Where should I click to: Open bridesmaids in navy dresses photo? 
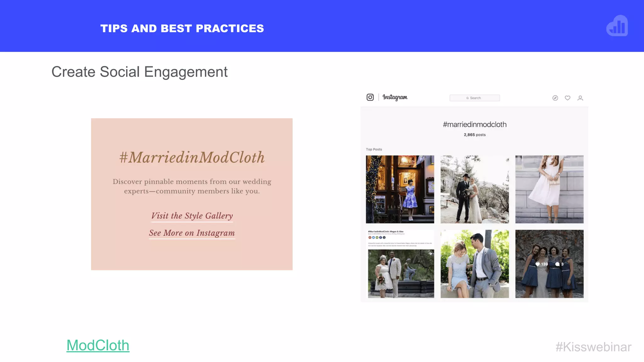tap(549, 264)
